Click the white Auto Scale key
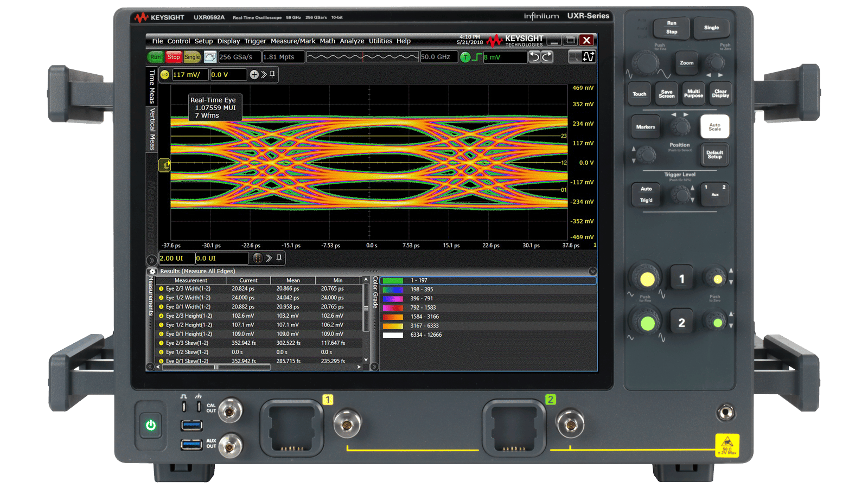The width and height of the screenshot is (868, 488). [x=715, y=127]
